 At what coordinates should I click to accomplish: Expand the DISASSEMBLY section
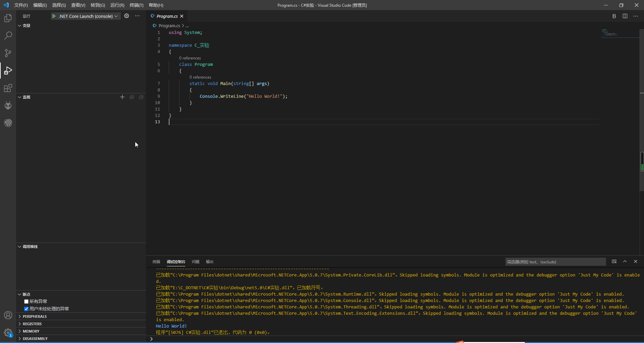point(35,338)
